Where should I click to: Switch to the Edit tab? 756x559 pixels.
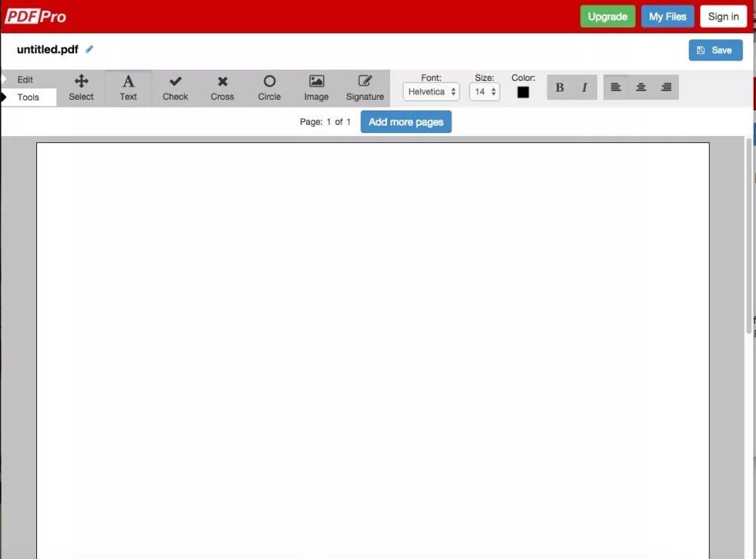[25, 79]
